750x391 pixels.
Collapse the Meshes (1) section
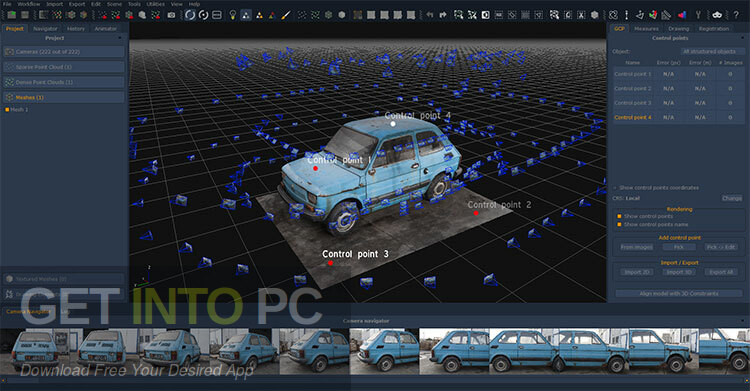coord(64,97)
